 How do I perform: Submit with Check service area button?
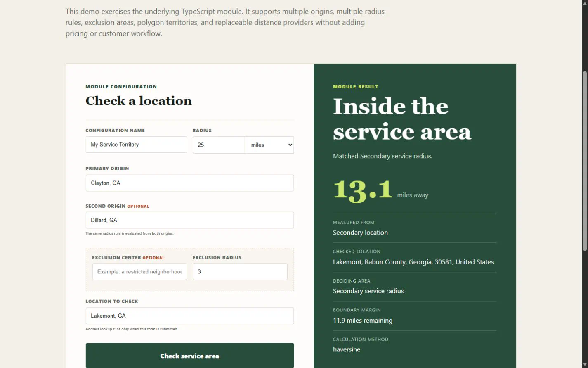(x=190, y=356)
